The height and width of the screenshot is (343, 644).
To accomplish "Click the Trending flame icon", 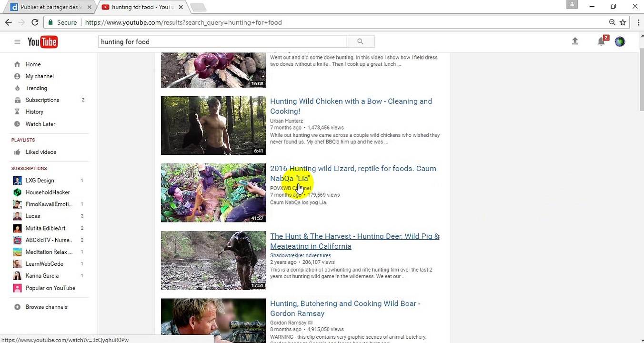I will [17, 88].
